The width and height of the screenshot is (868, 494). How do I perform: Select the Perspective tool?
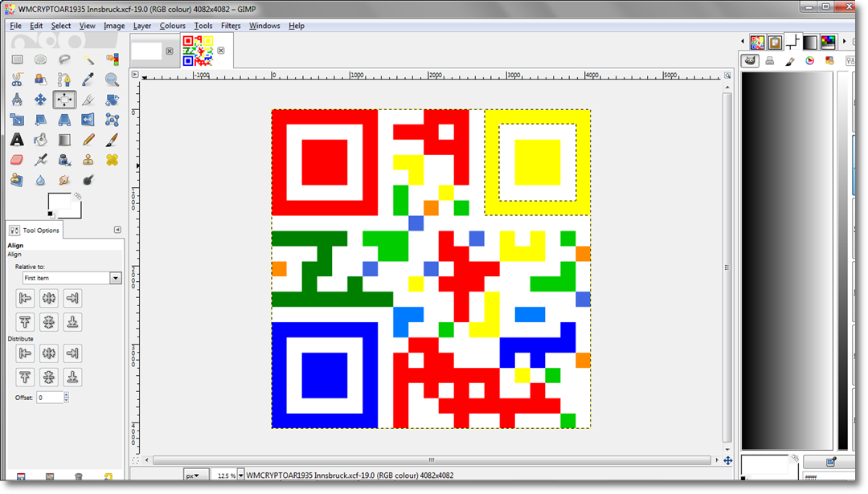64,120
